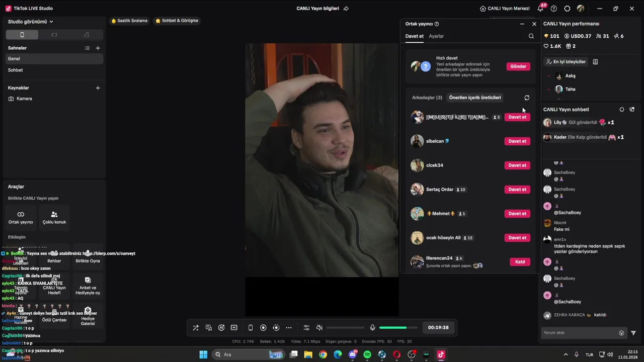Open the Ödül Çantası tool

(54, 316)
